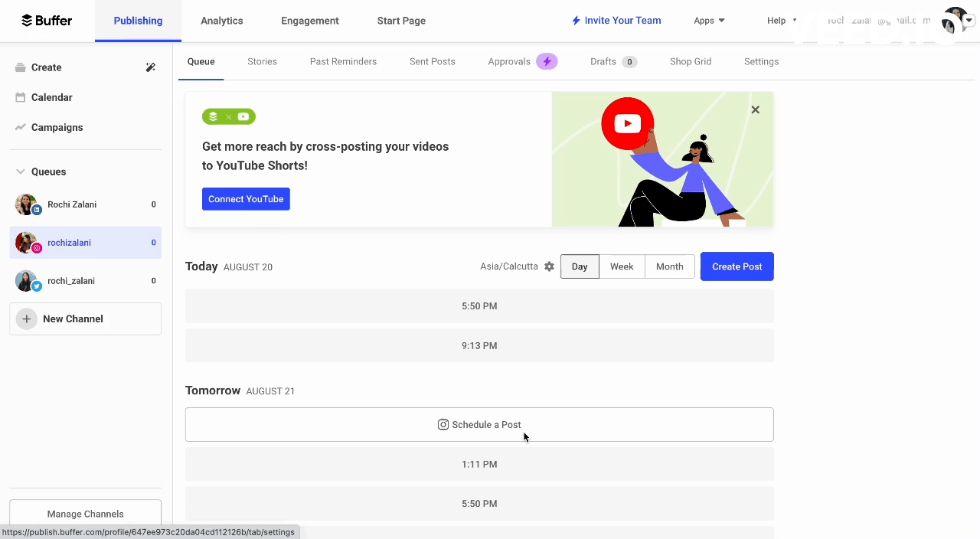Viewport: 980px width, 539px height.
Task: Close the YouTube Shorts banner
Action: click(x=755, y=109)
